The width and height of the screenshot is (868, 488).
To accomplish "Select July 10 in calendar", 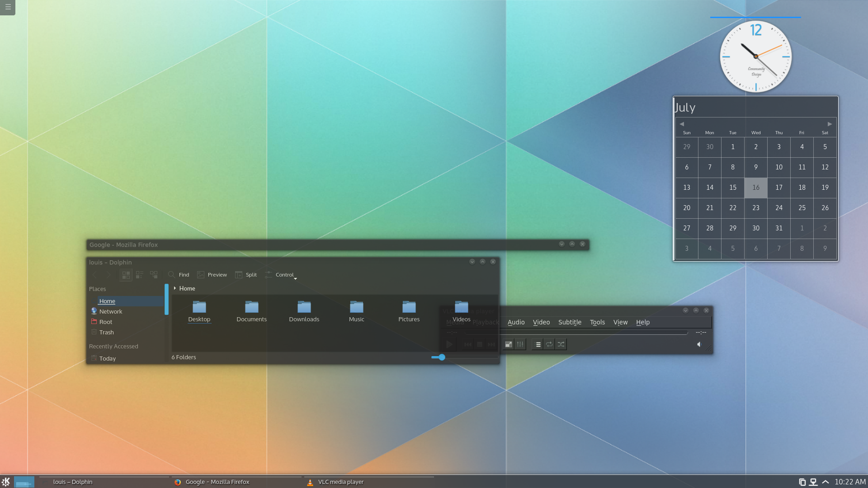I will pyautogui.click(x=779, y=167).
